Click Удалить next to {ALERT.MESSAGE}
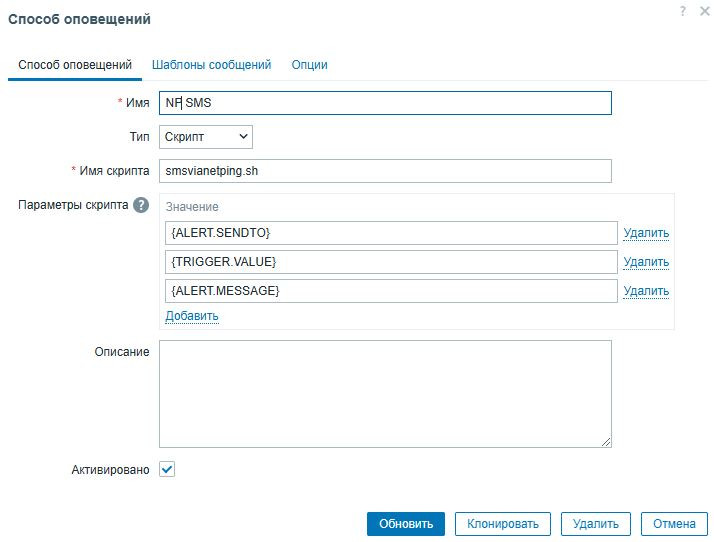The width and height of the screenshot is (714, 542). (x=646, y=291)
